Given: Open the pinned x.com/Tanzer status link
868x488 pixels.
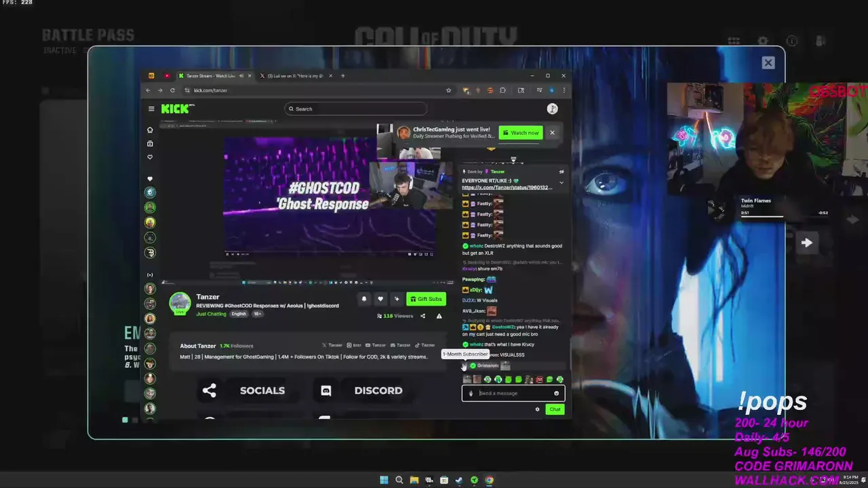Looking at the screenshot, I should coord(507,188).
